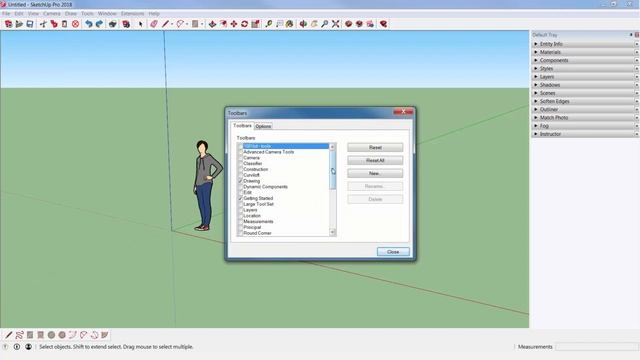Expand the Outliner tray panel
The image size is (640, 360).
[585, 109]
